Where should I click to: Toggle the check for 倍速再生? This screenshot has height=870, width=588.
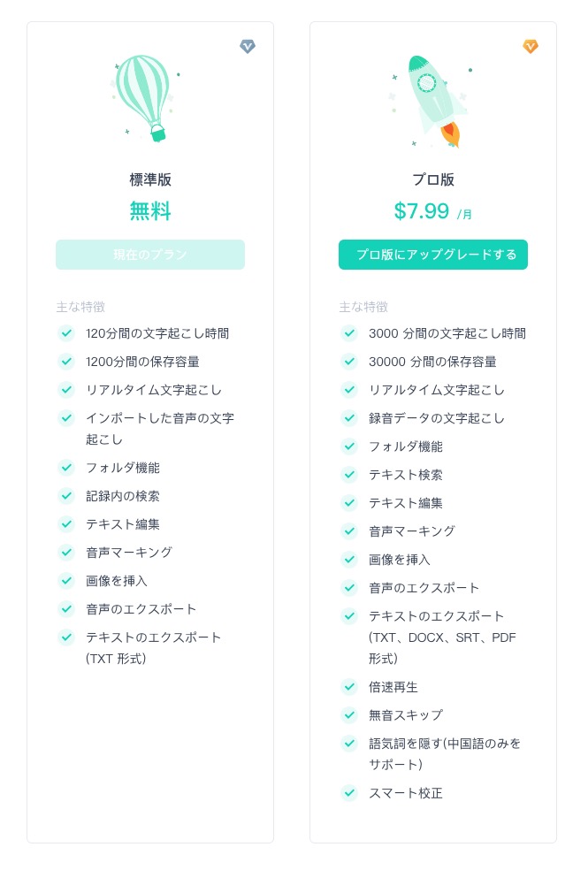(x=349, y=688)
